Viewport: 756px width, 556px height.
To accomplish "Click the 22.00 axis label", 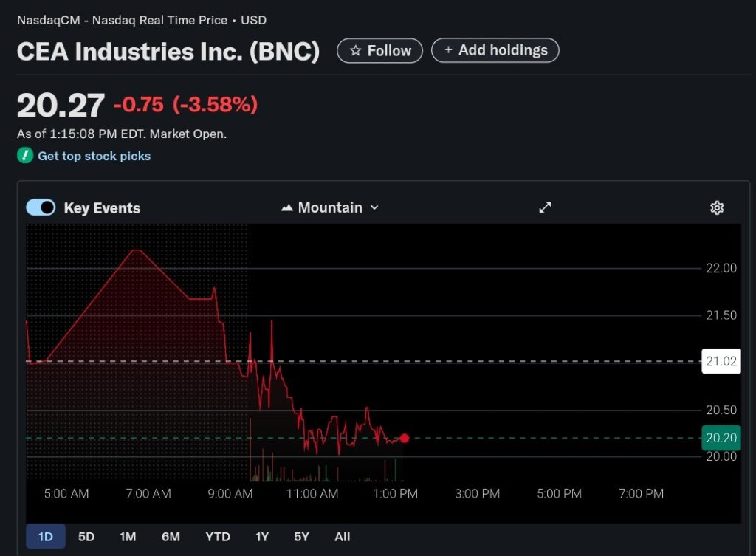I will (721, 268).
